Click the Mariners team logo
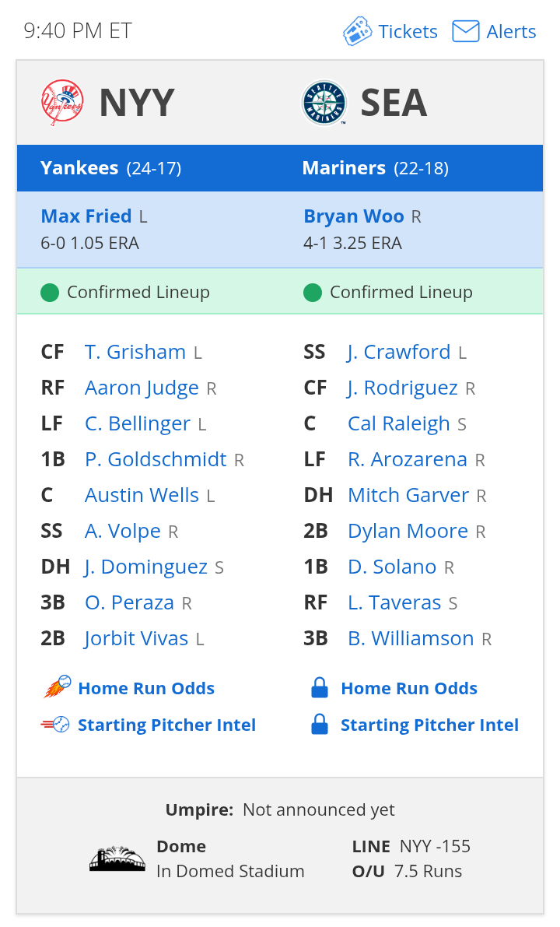 (x=324, y=102)
